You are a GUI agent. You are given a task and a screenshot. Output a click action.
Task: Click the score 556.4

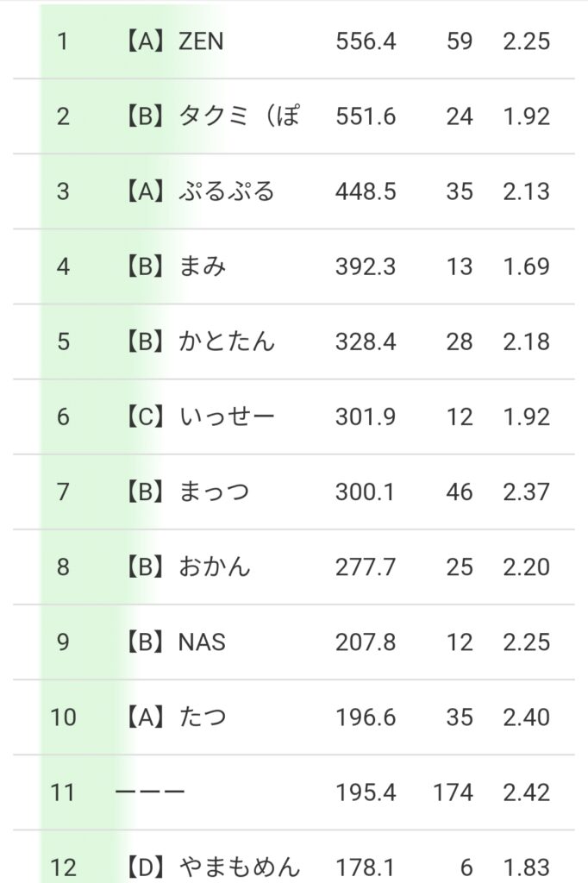pos(366,41)
